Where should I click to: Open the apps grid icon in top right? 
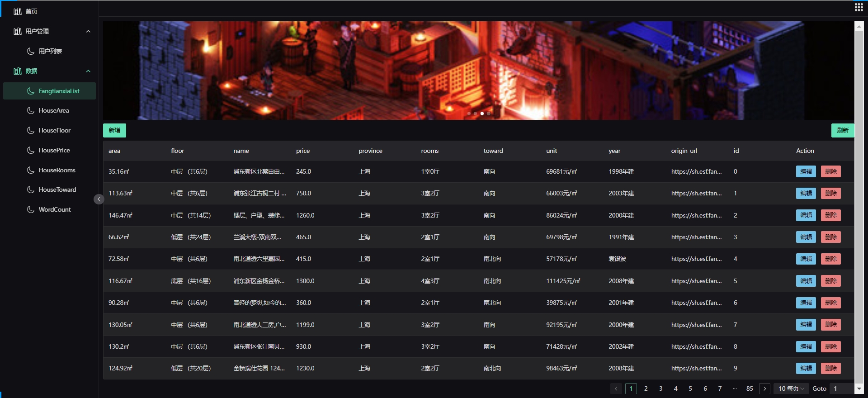pyautogui.click(x=859, y=7)
